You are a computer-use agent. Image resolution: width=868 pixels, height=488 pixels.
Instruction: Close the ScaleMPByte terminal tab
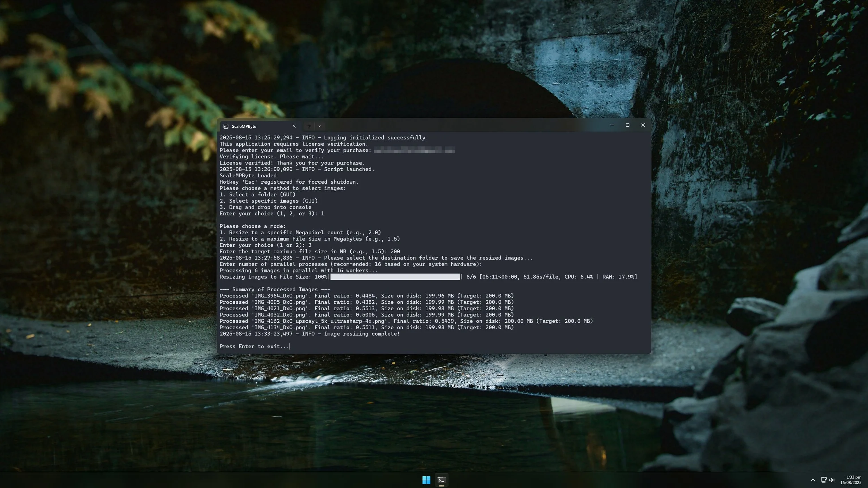coord(294,126)
